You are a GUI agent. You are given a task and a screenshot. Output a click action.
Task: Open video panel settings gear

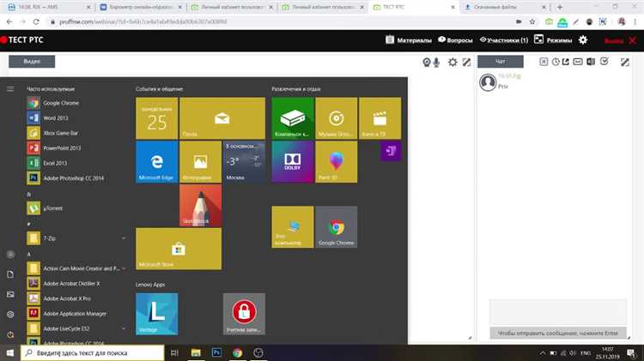click(453, 62)
